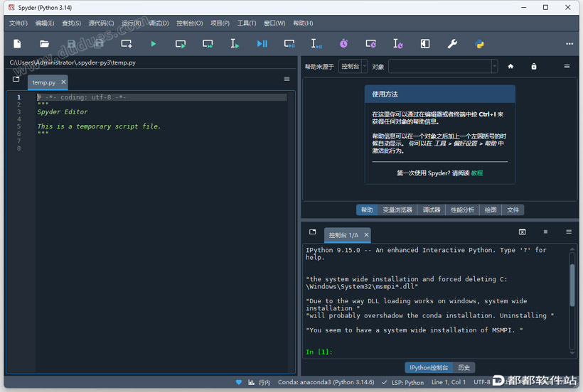The image size is (583, 392).
Task: Switch to the 帮助 pane tab
Action: 367,210
